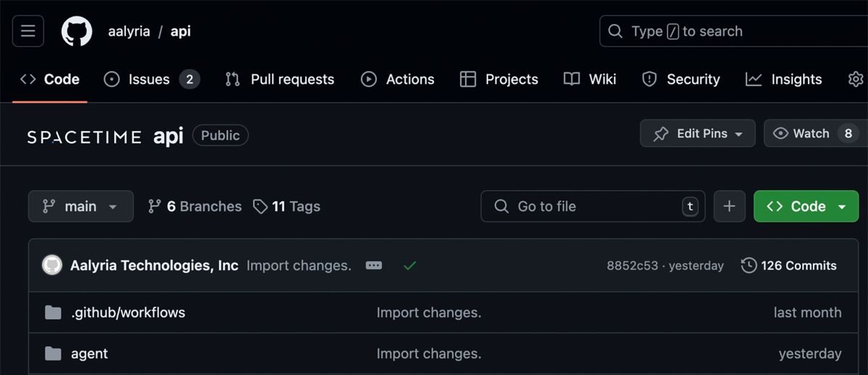Image resolution: width=868 pixels, height=375 pixels.
Task: Click Aalyria Technologies avatar icon
Action: [x=52, y=266]
